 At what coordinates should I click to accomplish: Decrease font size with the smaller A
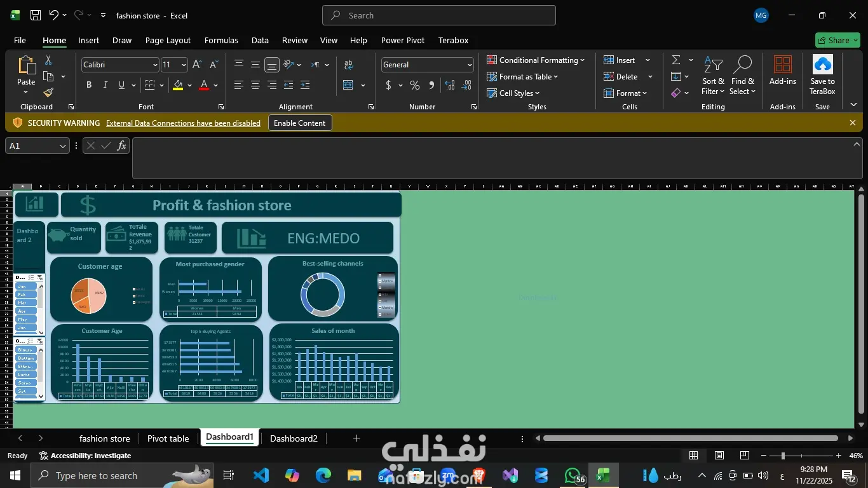click(x=214, y=65)
